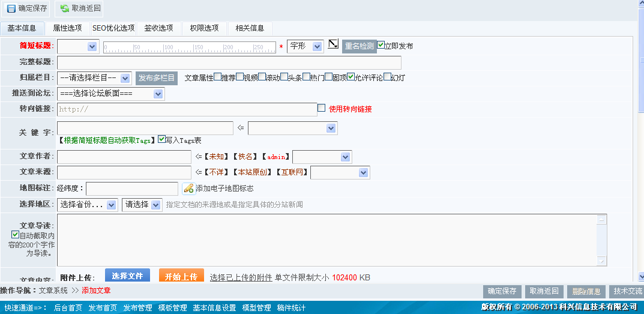Open the article source dropdown

coord(340,173)
